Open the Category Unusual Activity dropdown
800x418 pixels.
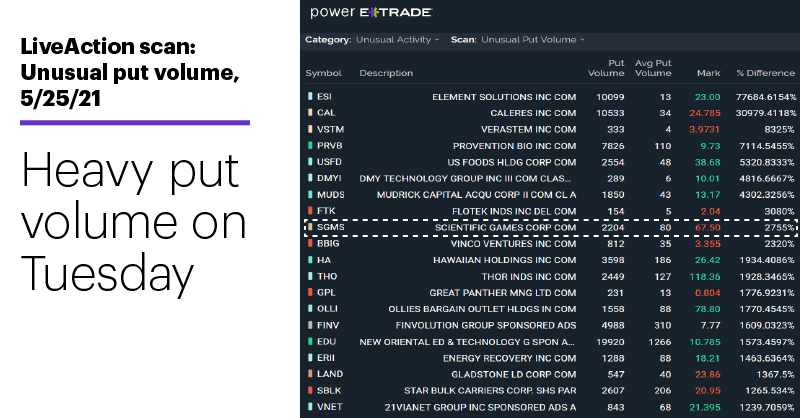397,40
